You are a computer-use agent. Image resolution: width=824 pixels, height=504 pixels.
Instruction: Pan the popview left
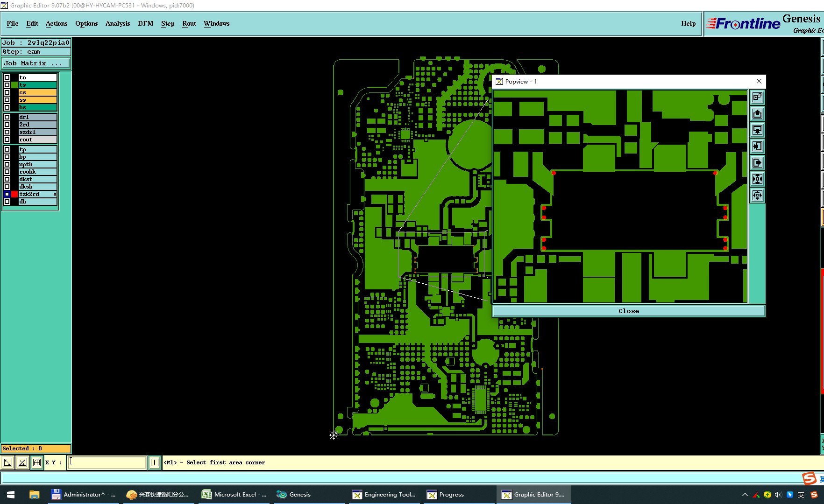tap(757, 147)
